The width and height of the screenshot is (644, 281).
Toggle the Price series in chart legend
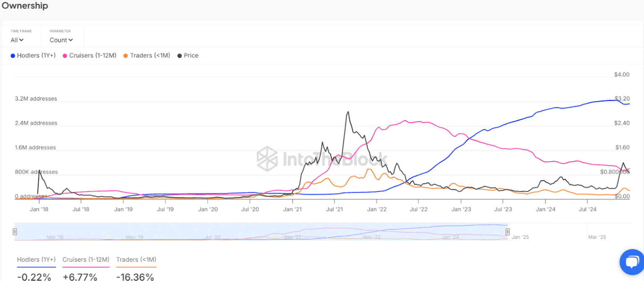pos(188,55)
